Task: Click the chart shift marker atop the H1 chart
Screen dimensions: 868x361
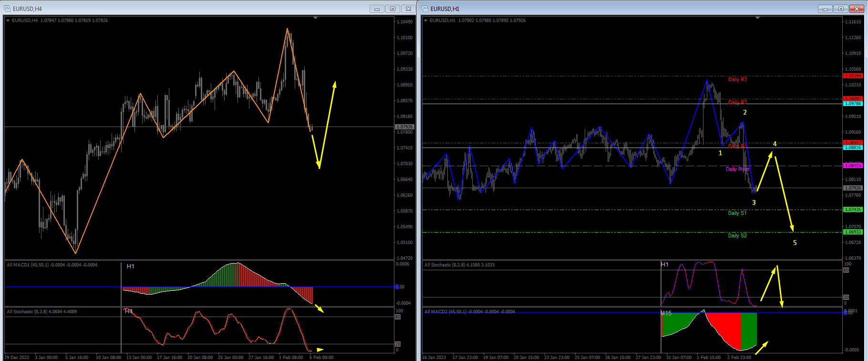Action: (x=758, y=18)
